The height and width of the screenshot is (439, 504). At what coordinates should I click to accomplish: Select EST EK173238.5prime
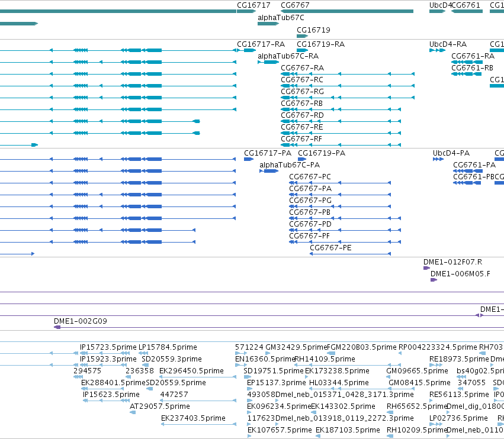pos(337,370)
